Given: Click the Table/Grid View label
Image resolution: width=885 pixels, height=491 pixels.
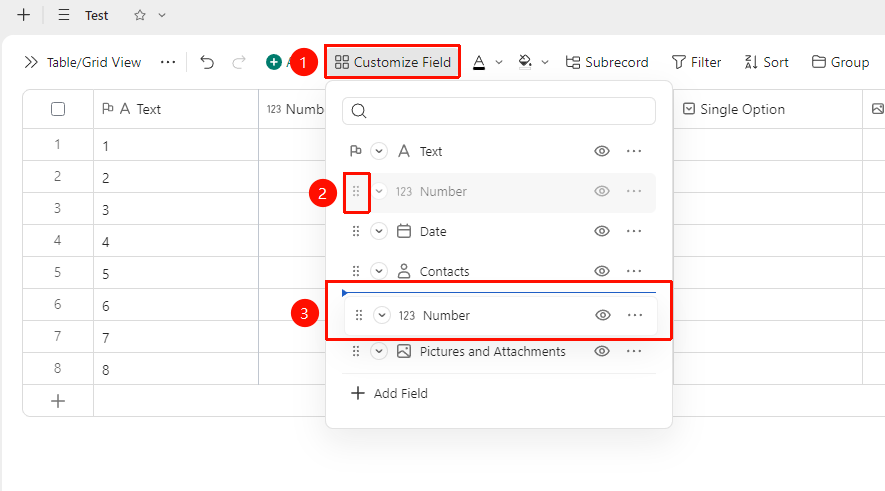Looking at the screenshot, I should (94, 62).
